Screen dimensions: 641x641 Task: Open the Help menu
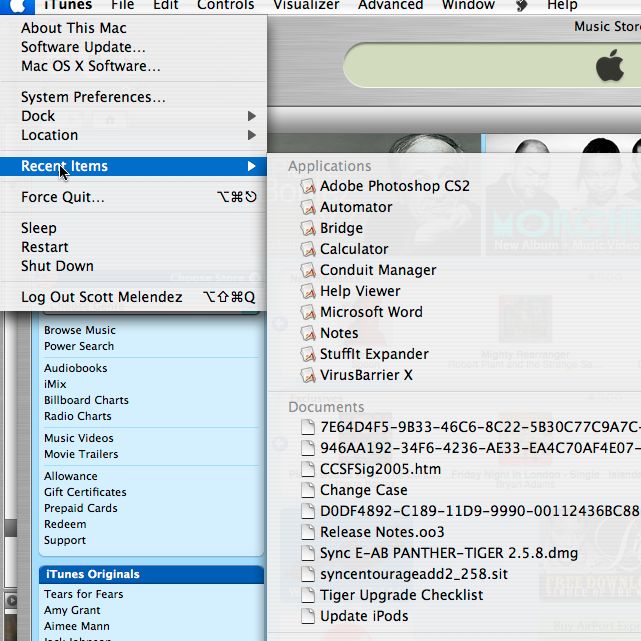coord(562,5)
